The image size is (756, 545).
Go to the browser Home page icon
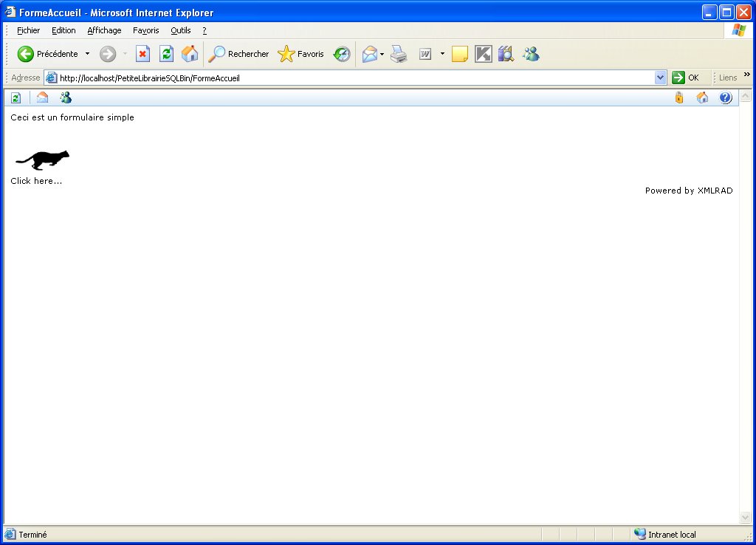190,54
